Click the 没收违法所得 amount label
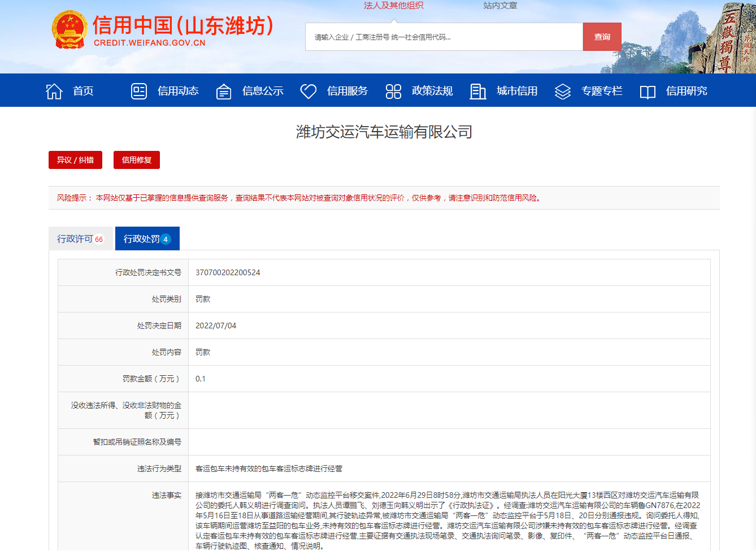This screenshot has width=756, height=551. [x=126, y=410]
